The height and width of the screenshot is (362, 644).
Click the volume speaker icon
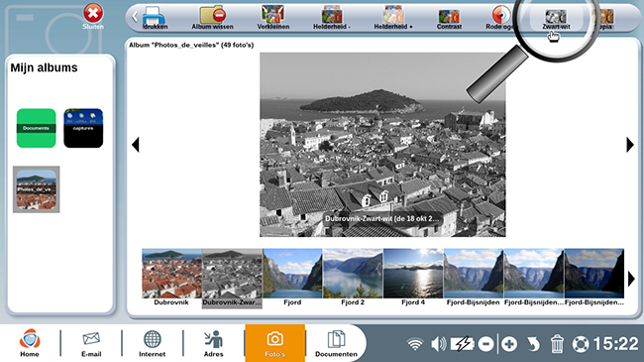(439, 344)
